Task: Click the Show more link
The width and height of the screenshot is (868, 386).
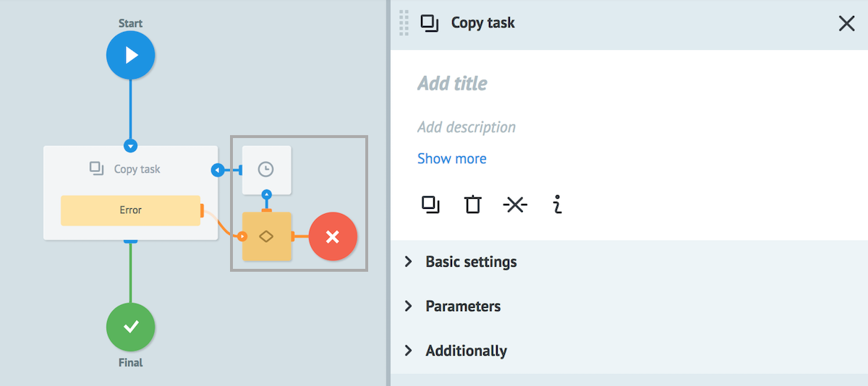Action: pyautogui.click(x=452, y=158)
